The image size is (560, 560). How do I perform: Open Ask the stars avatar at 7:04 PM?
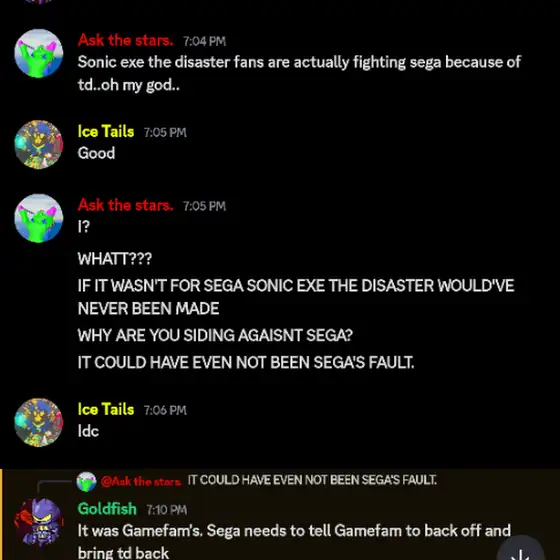pos(39,53)
